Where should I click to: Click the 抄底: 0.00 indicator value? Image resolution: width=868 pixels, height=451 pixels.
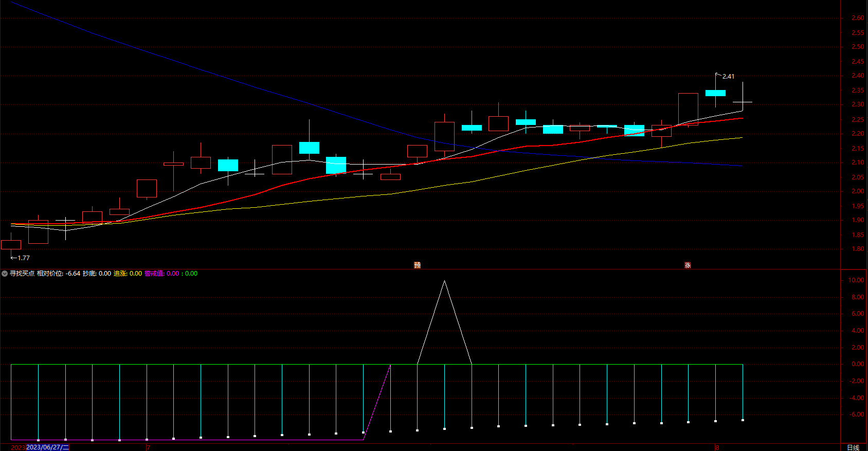click(97, 274)
